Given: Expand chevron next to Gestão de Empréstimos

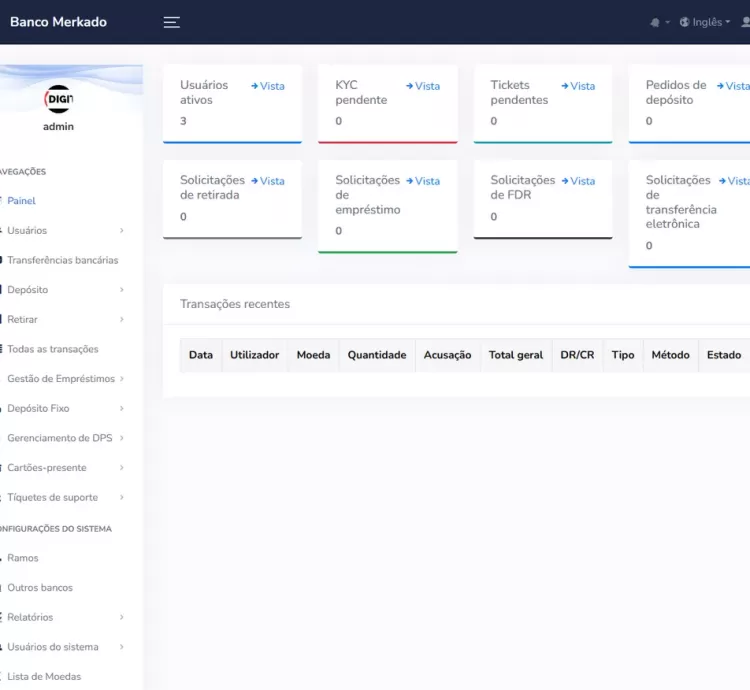Looking at the screenshot, I should pos(121,379).
